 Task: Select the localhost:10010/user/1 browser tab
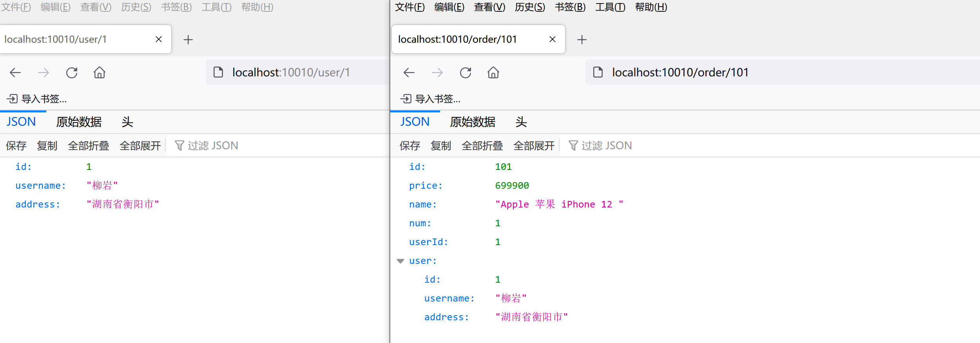(85, 39)
